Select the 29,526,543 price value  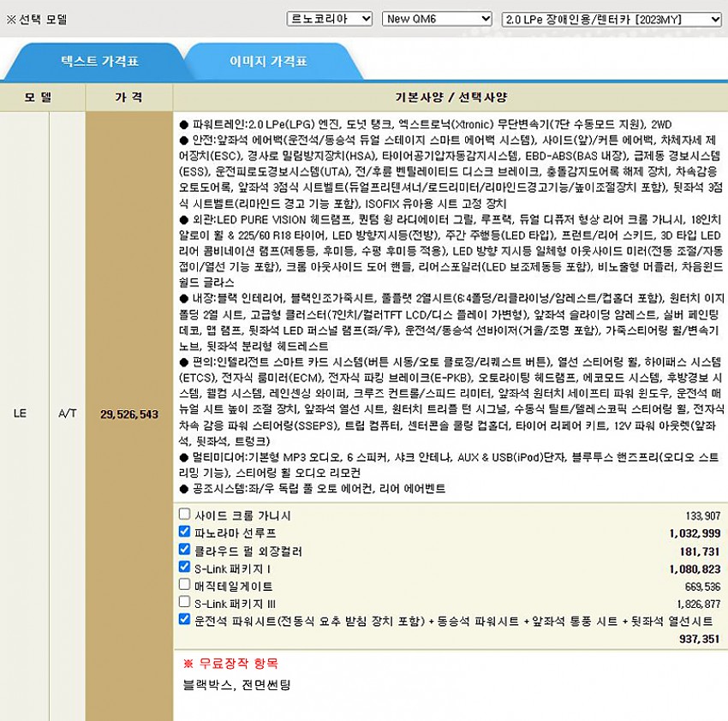click(x=129, y=414)
